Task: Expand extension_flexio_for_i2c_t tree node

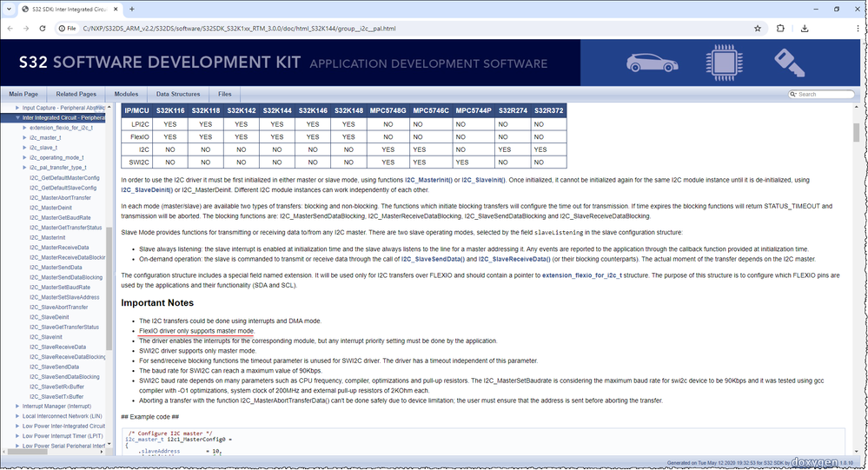Action: (x=24, y=128)
